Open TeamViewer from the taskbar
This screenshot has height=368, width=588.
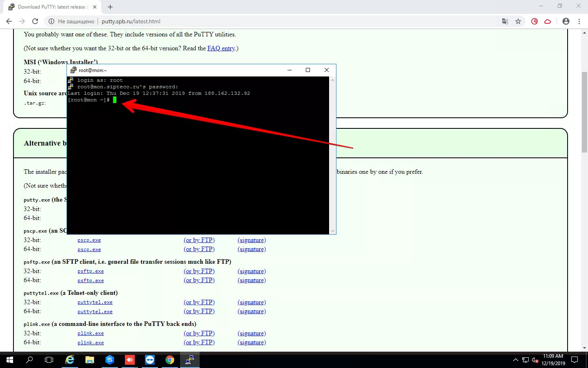coord(150,360)
